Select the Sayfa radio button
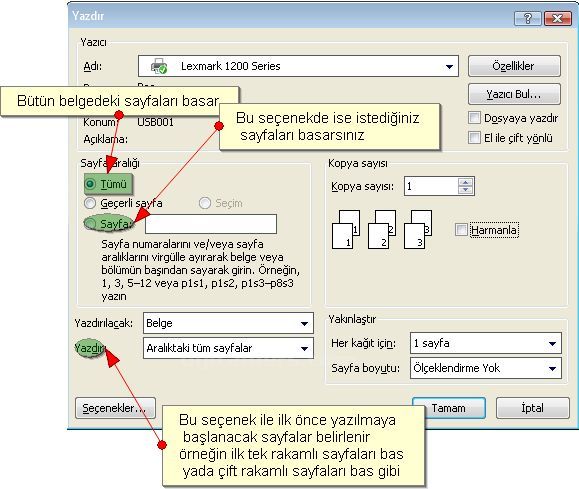 90,223
